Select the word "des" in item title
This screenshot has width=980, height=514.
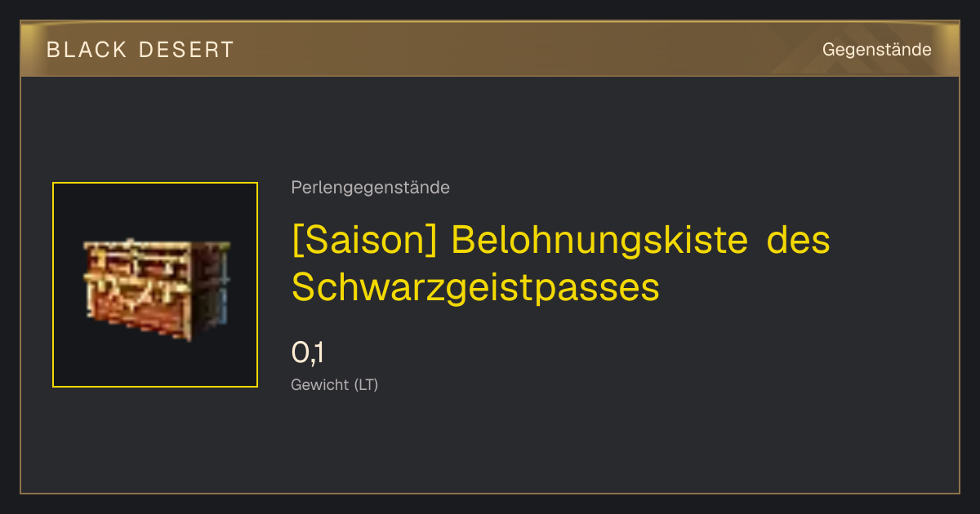tap(799, 241)
